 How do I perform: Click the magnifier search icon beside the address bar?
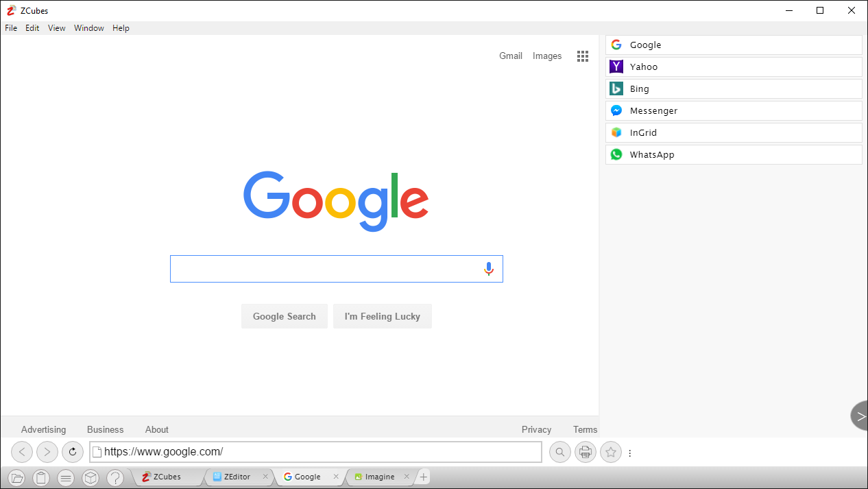(x=560, y=452)
